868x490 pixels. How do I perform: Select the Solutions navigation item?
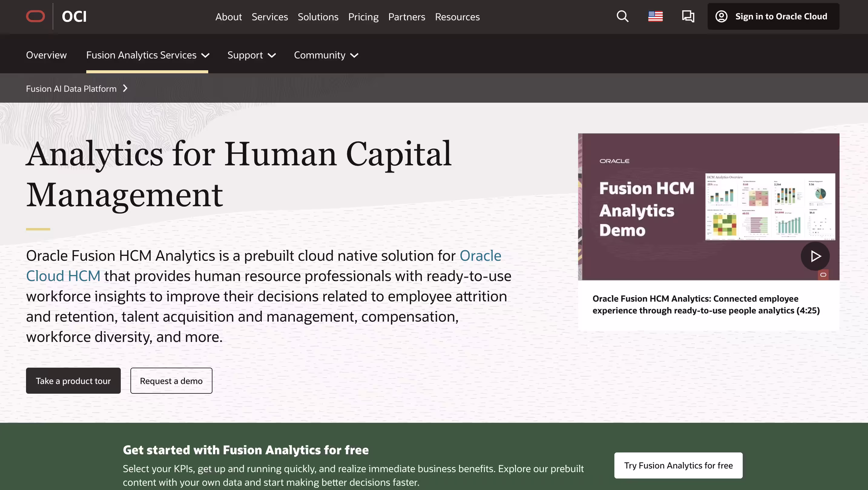click(318, 17)
